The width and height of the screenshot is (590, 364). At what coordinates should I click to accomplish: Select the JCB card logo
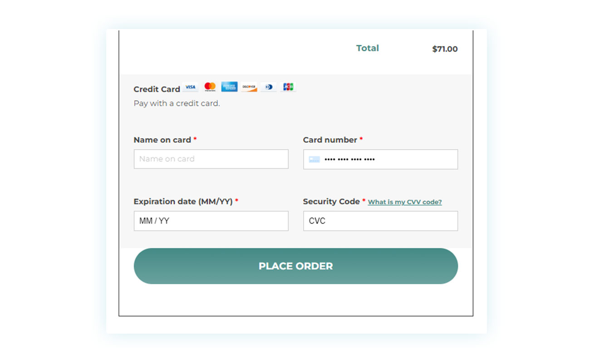point(288,87)
